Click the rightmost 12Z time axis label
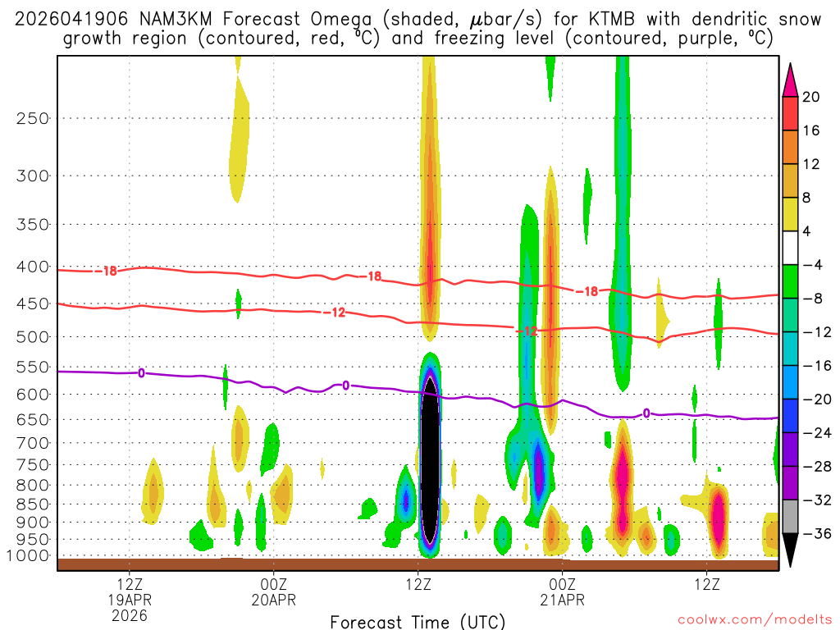Viewport: 840px width, 630px height. pos(706,584)
